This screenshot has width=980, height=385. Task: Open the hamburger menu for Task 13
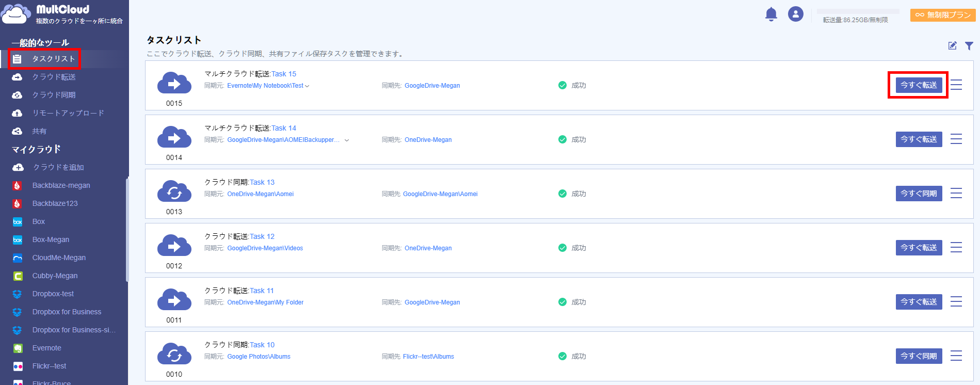[x=956, y=194]
